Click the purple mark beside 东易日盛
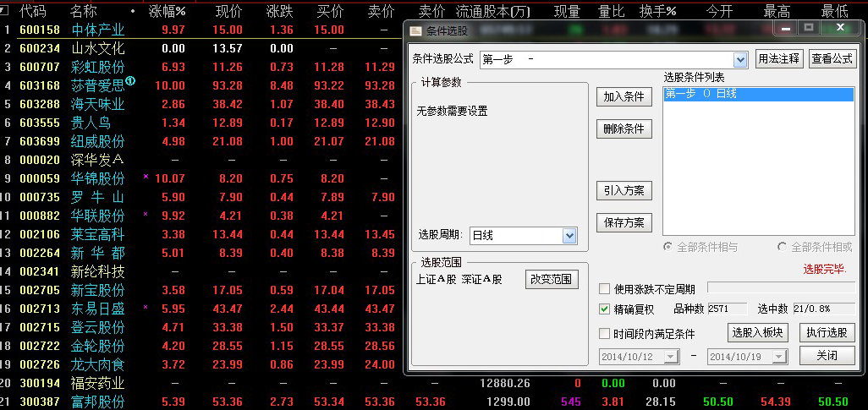868x410 pixels. click(x=146, y=307)
